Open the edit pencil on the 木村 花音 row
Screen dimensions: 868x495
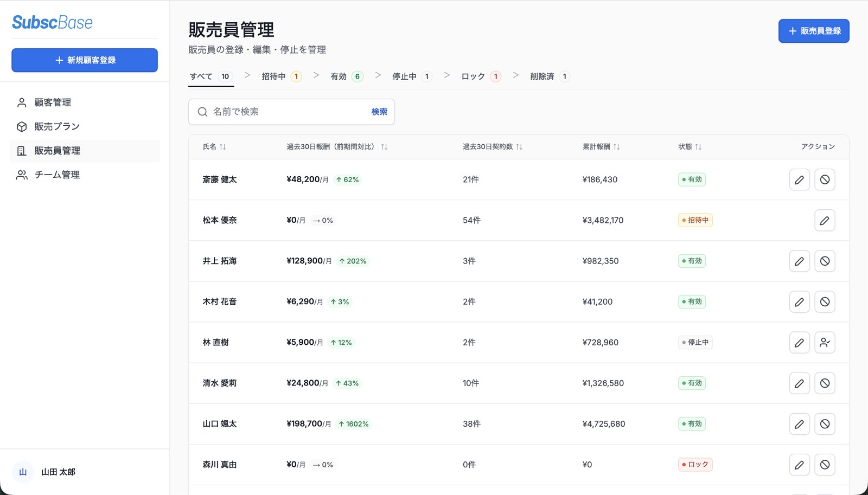point(799,301)
